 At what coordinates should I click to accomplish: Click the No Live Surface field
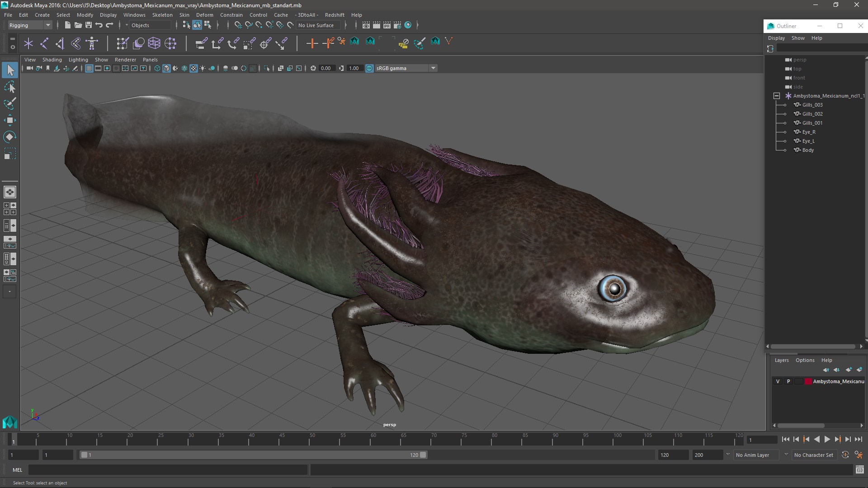pyautogui.click(x=318, y=25)
